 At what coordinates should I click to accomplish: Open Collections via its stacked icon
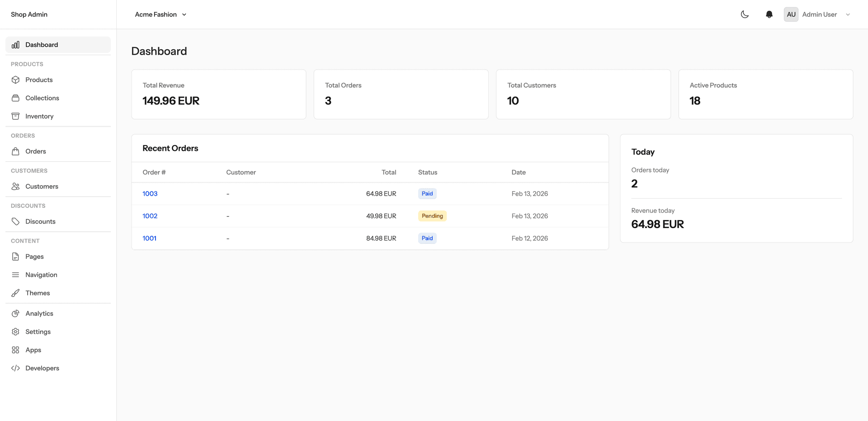tap(15, 98)
